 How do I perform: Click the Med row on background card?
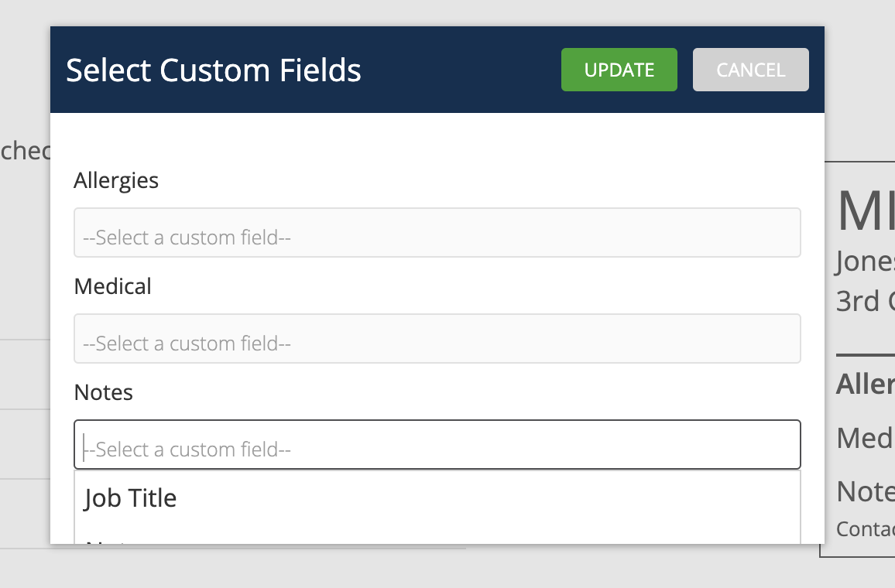[x=865, y=438]
